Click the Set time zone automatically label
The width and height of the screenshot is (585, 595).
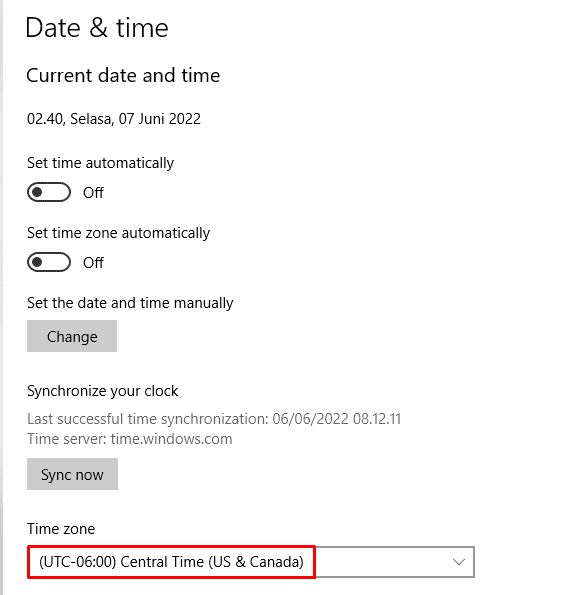pos(118,233)
